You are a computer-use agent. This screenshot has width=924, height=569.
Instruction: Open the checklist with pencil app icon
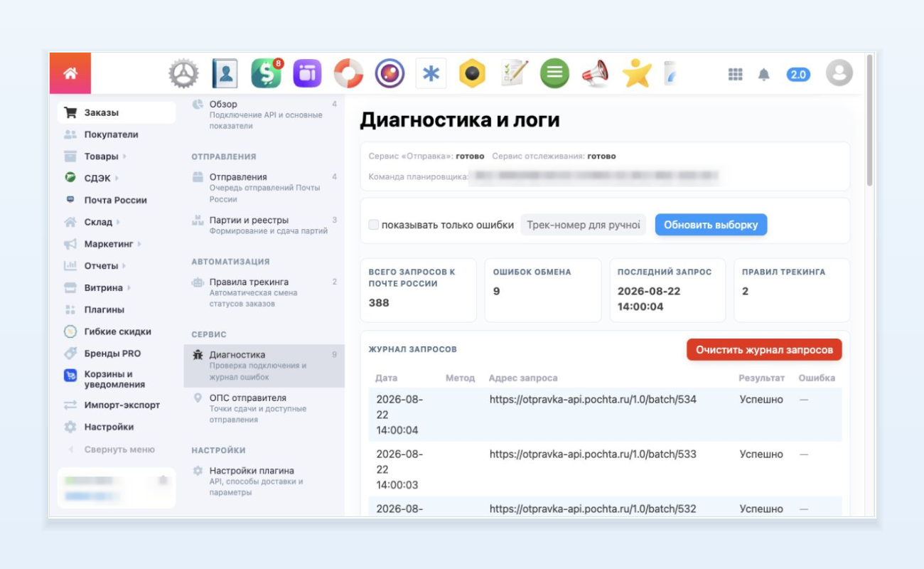514,73
